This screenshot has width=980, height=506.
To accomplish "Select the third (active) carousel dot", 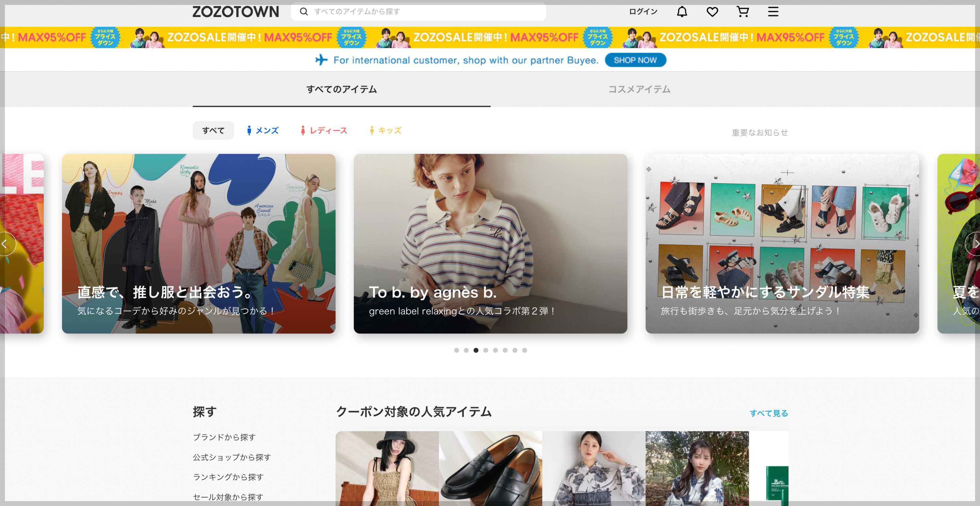I will (476, 350).
